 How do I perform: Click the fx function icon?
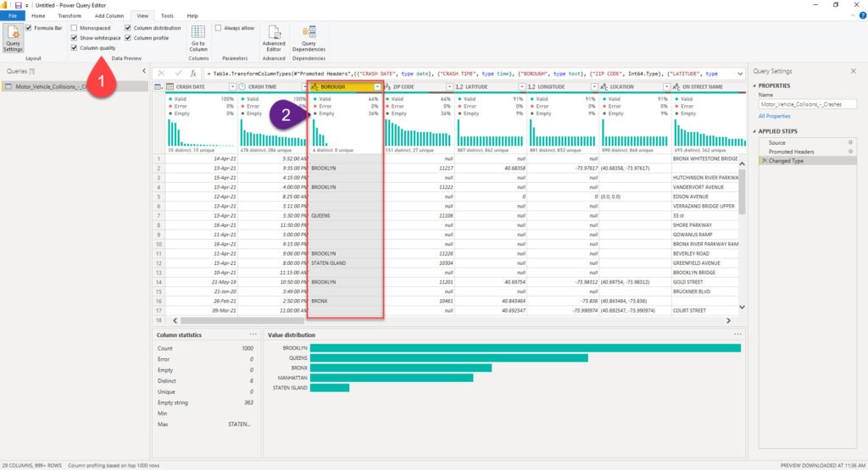(193, 73)
